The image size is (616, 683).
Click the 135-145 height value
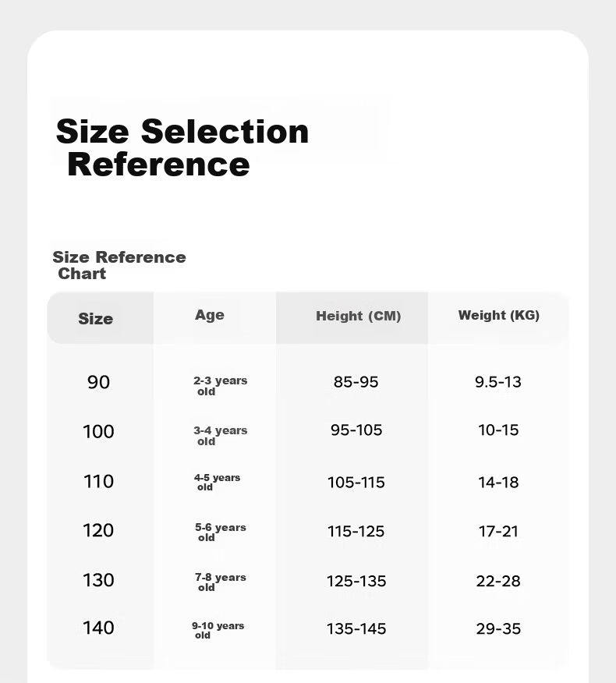(356, 629)
